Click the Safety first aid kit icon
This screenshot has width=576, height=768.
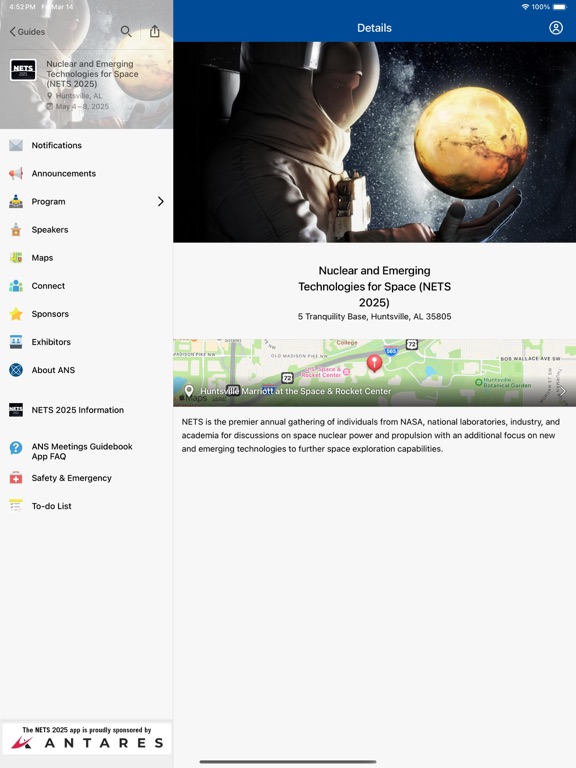pyautogui.click(x=16, y=478)
